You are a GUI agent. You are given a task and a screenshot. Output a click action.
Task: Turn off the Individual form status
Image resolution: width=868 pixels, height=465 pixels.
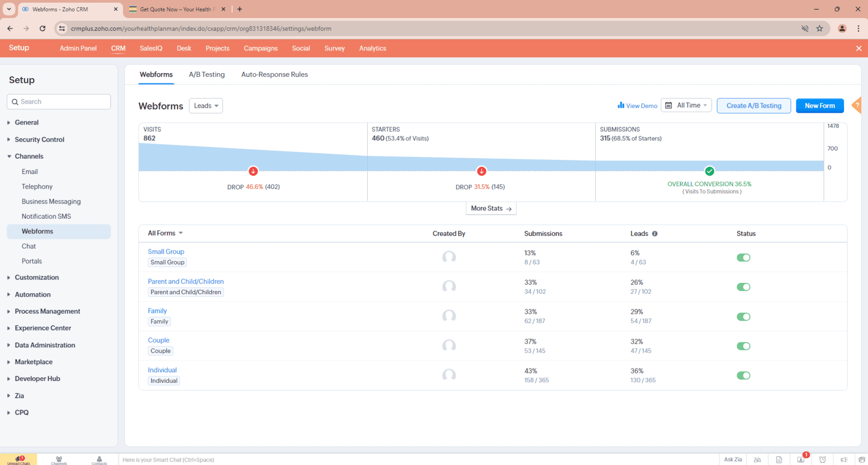point(743,376)
